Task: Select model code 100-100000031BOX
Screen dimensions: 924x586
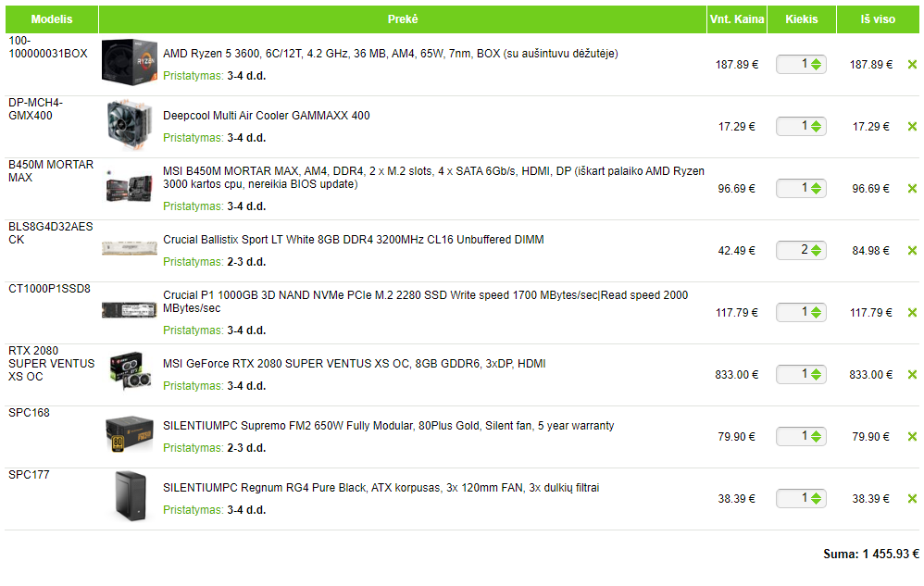Action: [x=48, y=47]
